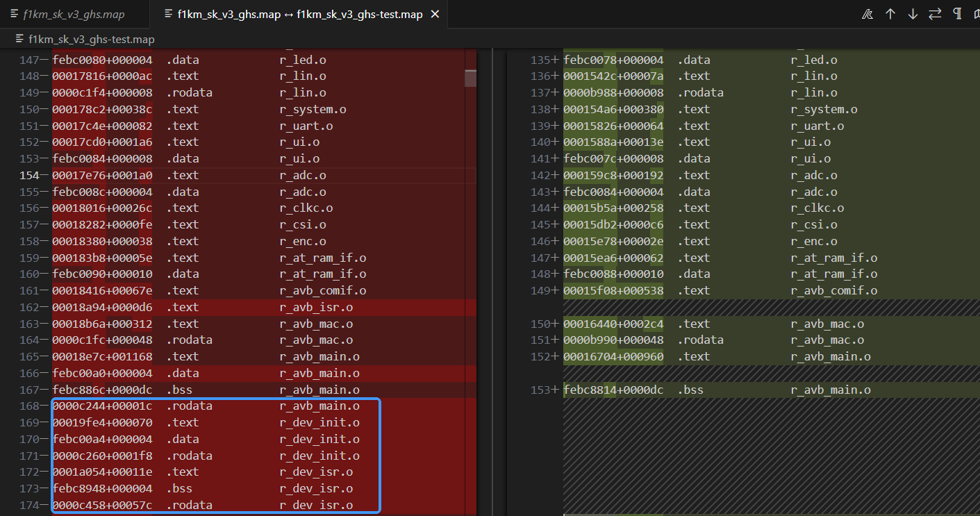Click the slanted extension icon in toolbar

pyautogui.click(x=867, y=14)
